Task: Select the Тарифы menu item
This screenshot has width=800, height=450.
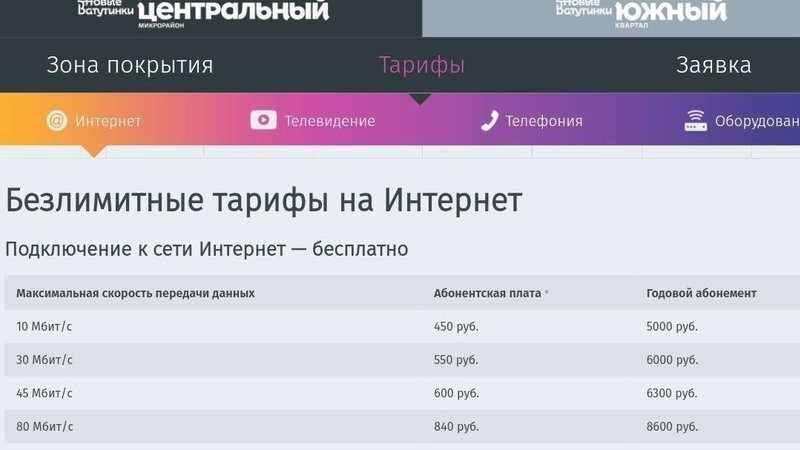Action: point(421,65)
